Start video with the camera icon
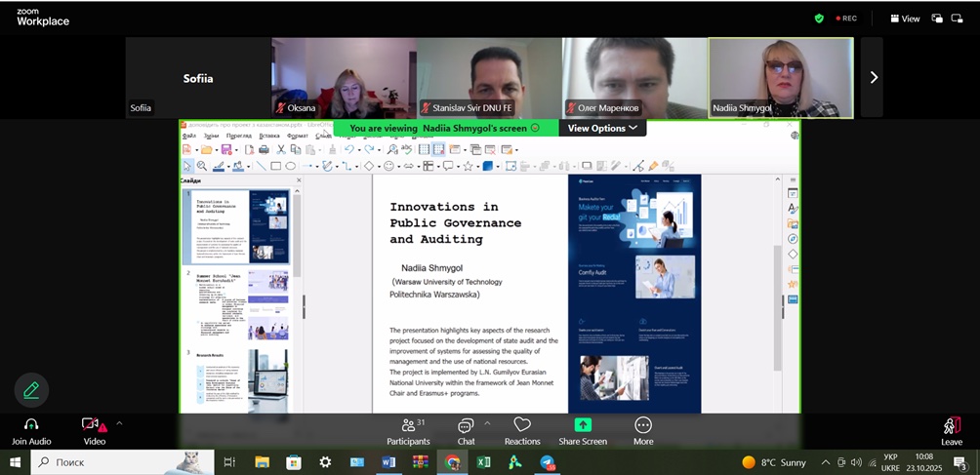The height and width of the screenshot is (475, 980). (x=92, y=425)
